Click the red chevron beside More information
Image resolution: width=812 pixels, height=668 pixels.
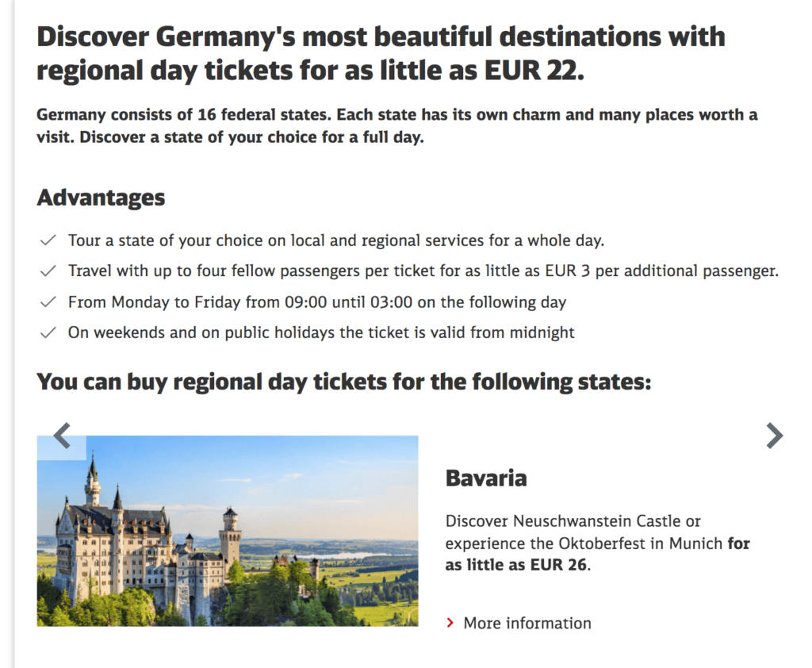(x=450, y=624)
